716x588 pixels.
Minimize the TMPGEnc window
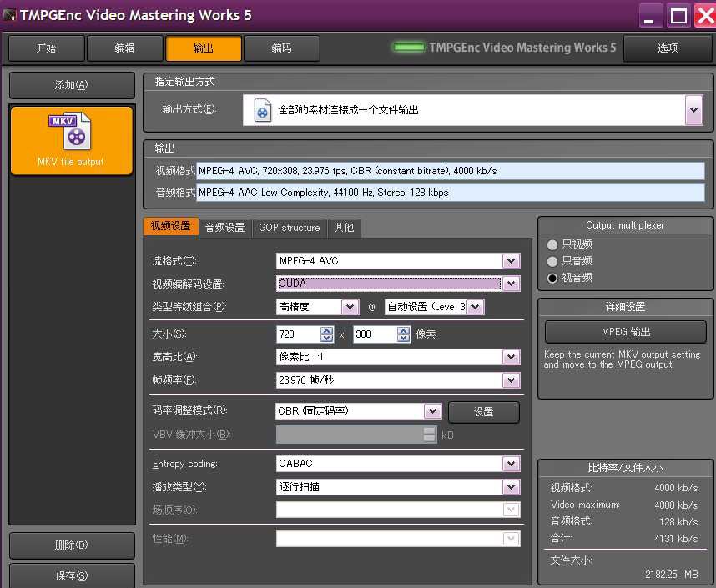652,14
